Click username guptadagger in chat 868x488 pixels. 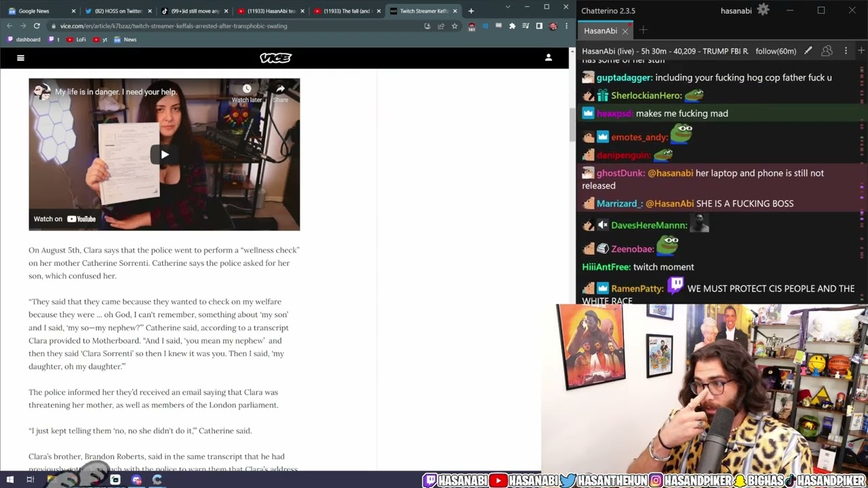pyautogui.click(x=624, y=78)
